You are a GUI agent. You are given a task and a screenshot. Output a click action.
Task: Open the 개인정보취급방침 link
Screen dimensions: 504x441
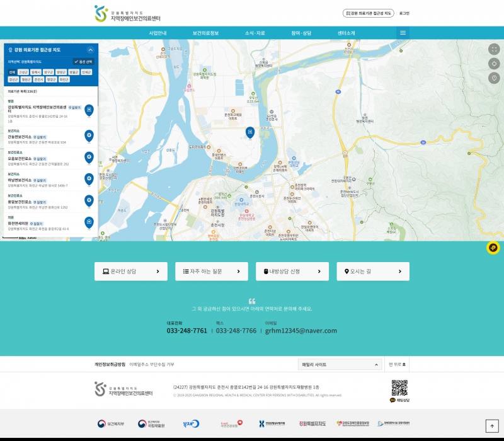pyautogui.click(x=110, y=364)
